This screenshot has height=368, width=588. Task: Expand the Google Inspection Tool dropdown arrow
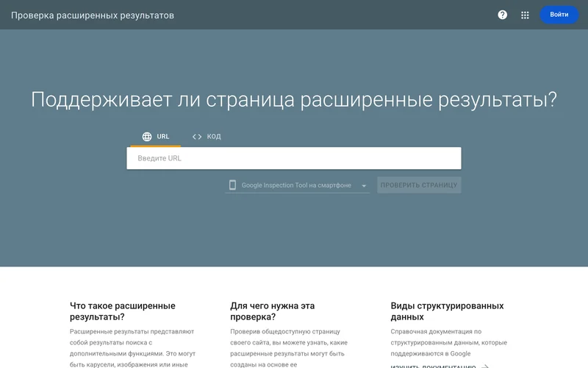tap(364, 186)
